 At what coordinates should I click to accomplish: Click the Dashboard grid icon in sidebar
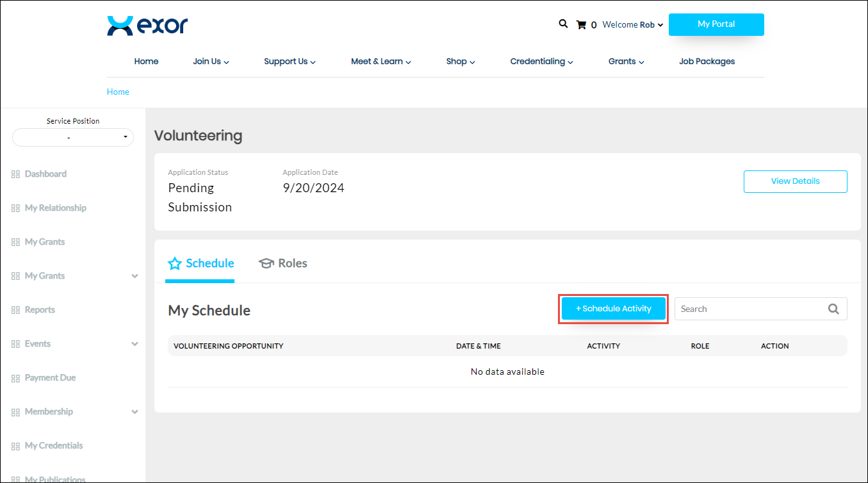tap(15, 174)
